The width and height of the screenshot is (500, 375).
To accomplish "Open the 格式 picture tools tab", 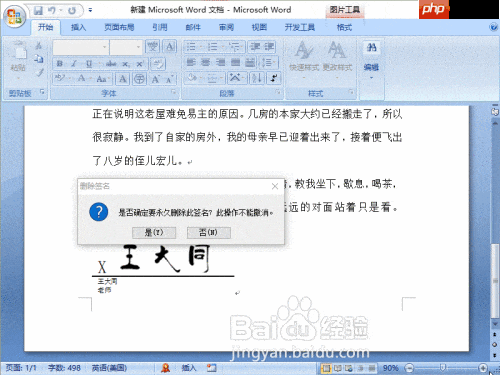I will pos(344,27).
